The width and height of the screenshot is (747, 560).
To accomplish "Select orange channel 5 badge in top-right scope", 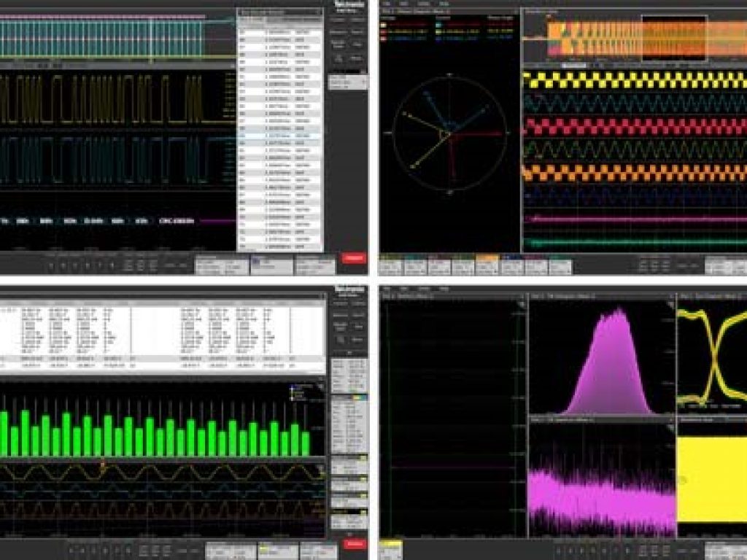I will [x=487, y=266].
